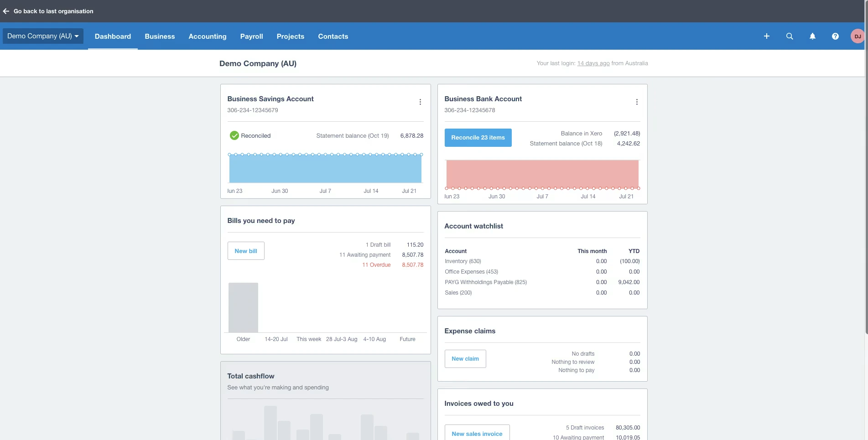Open the Accounting menu
The image size is (868, 440).
coord(208,36)
